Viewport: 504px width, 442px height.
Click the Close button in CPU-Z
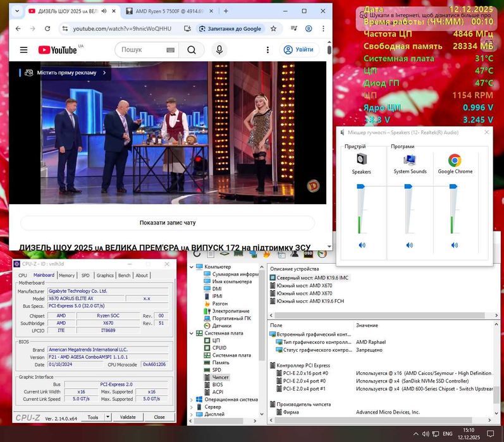pyautogui.click(x=159, y=417)
